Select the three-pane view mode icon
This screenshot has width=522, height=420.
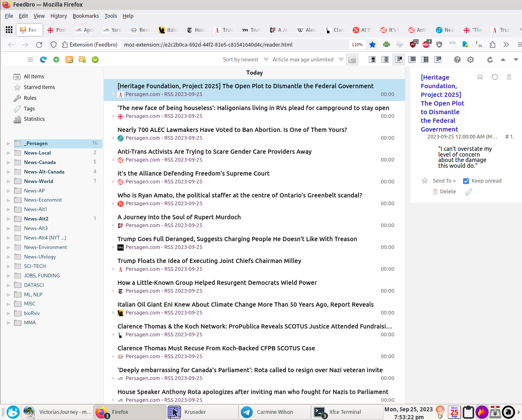point(399,60)
